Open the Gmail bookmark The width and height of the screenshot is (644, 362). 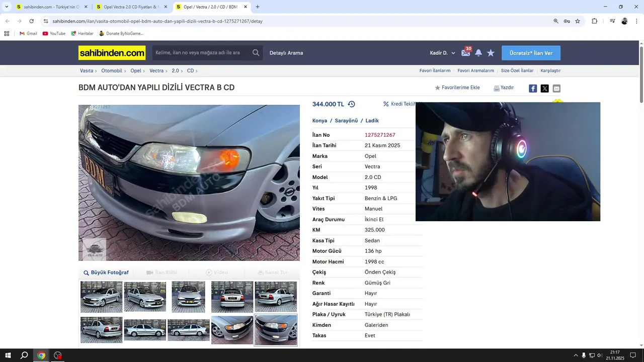coord(28,34)
